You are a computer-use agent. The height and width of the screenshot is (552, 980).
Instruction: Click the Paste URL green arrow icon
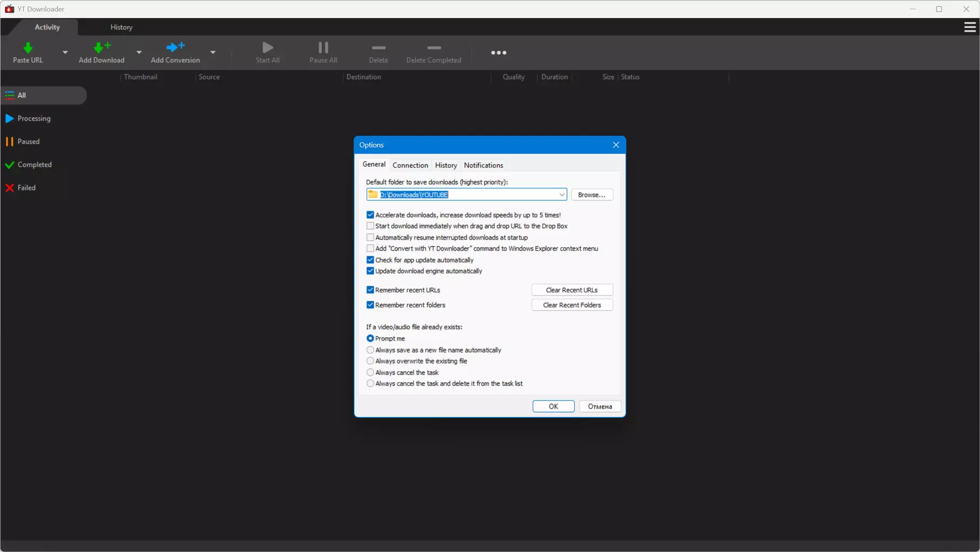pyautogui.click(x=28, y=48)
